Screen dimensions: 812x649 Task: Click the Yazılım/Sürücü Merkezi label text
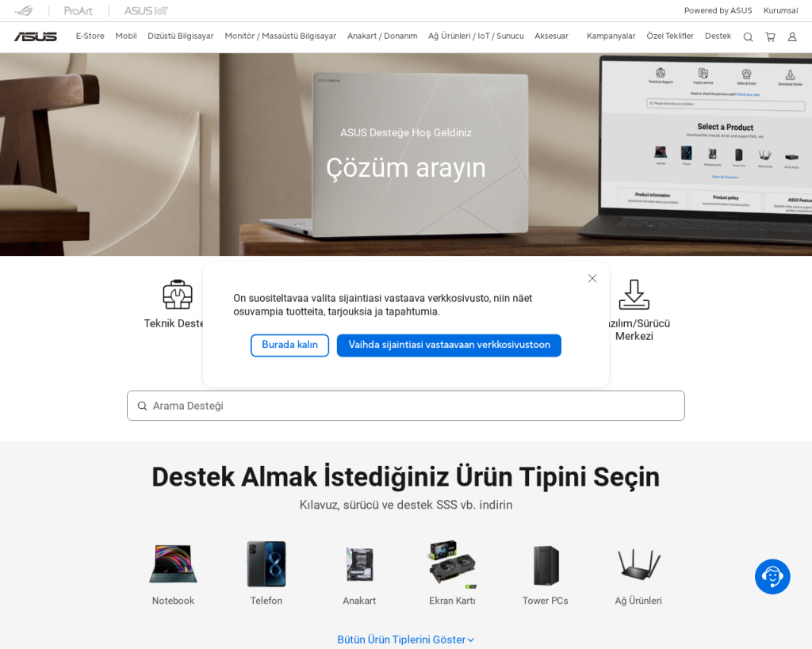(x=639, y=330)
